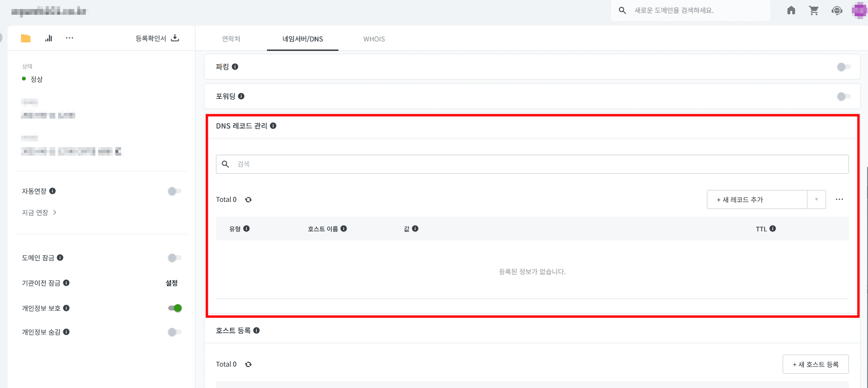This screenshot has width=868, height=388.
Task: Click the home icon in top bar
Action: (791, 10)
